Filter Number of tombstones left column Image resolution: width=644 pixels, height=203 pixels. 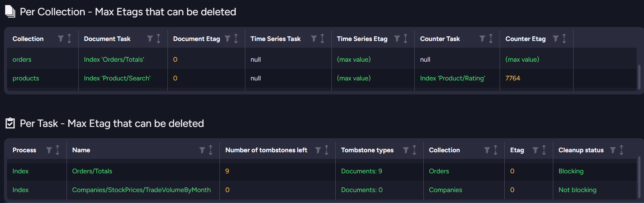(318, 150)
